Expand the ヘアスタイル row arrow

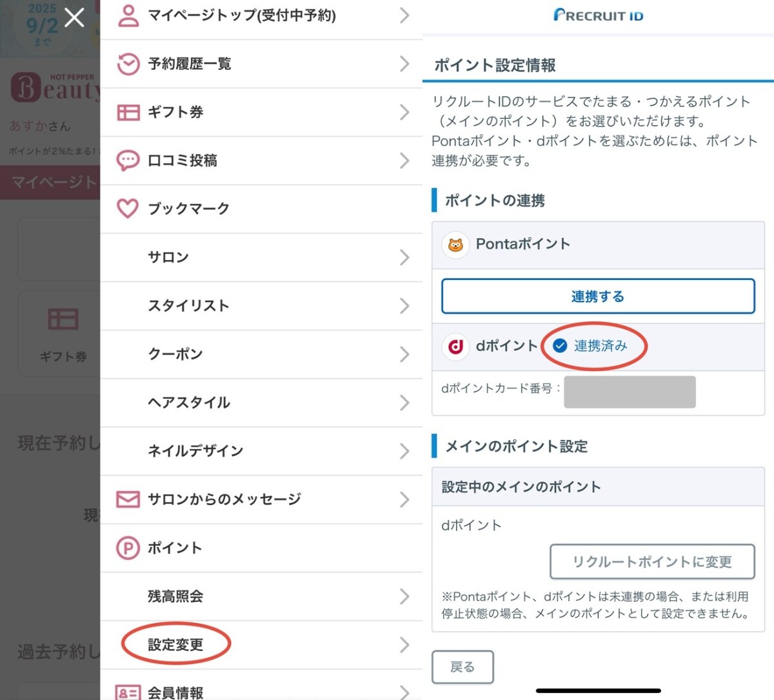pos(405,403)
